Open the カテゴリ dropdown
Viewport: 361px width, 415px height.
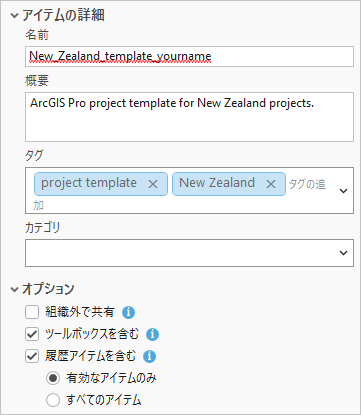189,253
